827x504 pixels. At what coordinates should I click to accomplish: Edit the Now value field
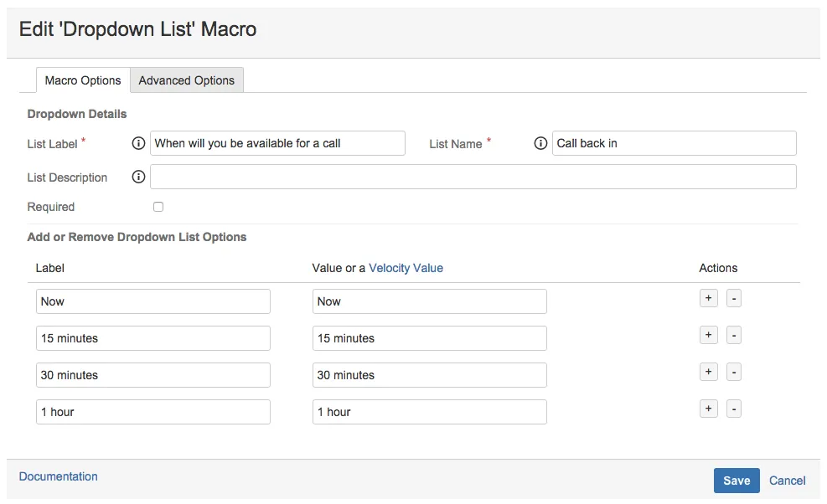coord(429,301)
